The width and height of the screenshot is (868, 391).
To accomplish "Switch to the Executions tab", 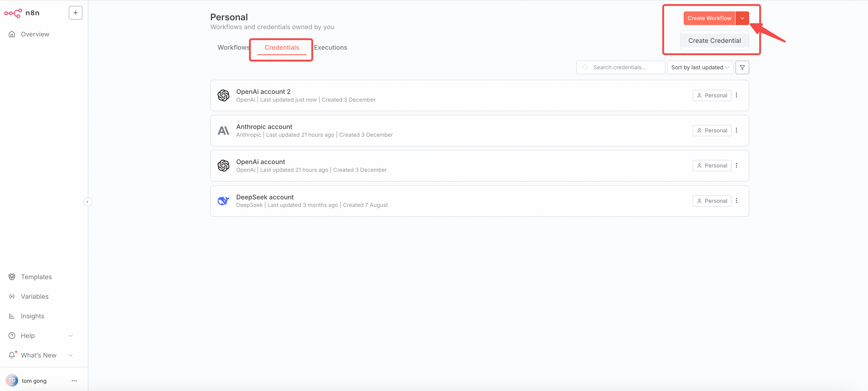I will [330, 48].
